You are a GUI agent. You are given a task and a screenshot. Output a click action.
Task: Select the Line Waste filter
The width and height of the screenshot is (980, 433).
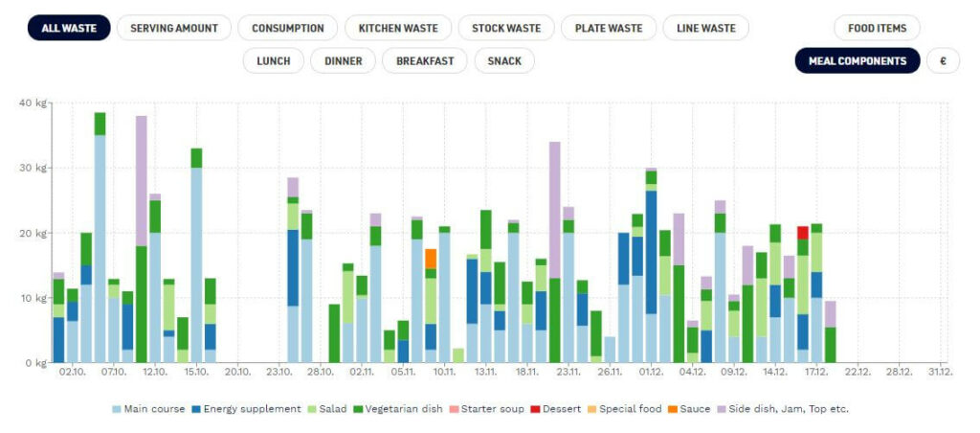coord(705,29)
